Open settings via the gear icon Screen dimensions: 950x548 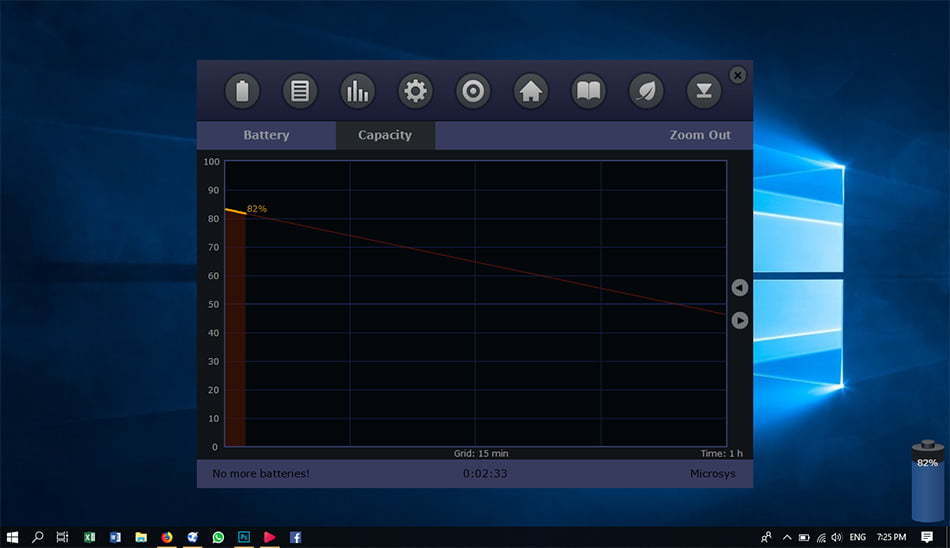415,92
